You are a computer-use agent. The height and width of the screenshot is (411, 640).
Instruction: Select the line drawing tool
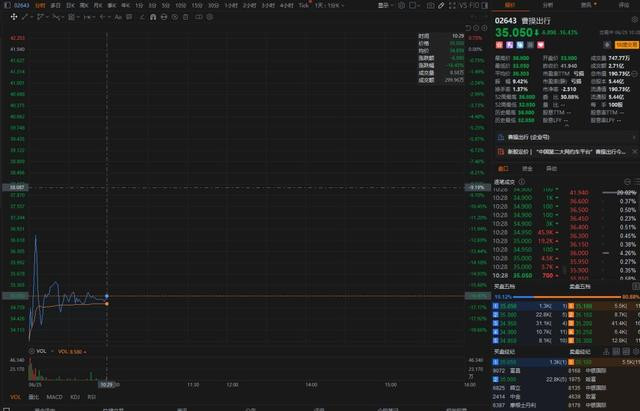(25, 17)
